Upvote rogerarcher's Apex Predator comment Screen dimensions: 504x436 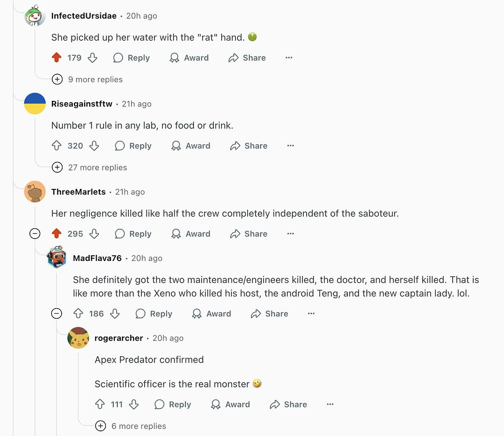(100, 404)
